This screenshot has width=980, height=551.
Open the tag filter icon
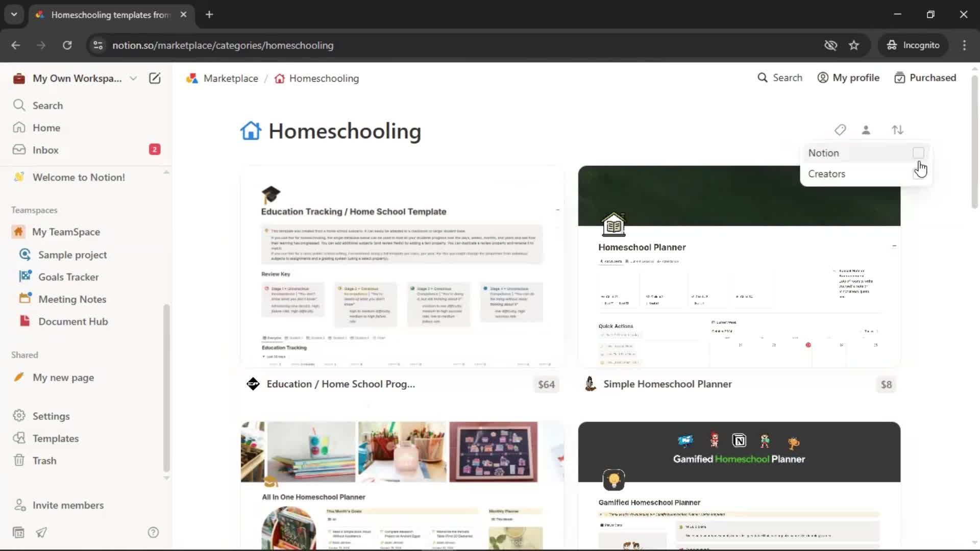(840, 130)
